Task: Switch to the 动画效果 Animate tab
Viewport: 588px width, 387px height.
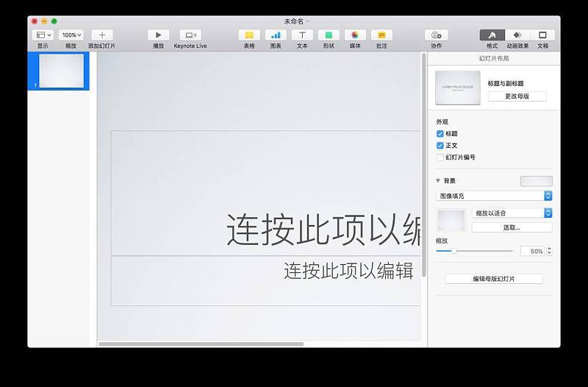Action: (x=517, y=35)
